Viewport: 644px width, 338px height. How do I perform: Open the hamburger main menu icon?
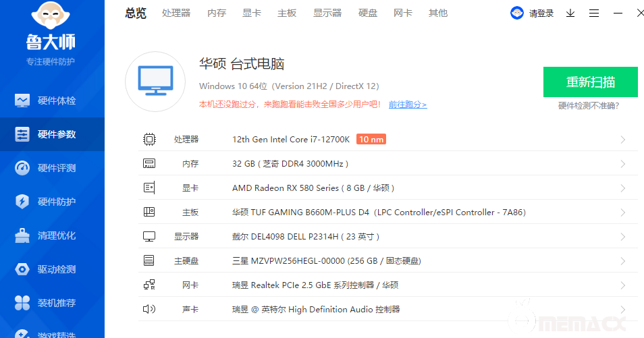[x=594, y=13]
